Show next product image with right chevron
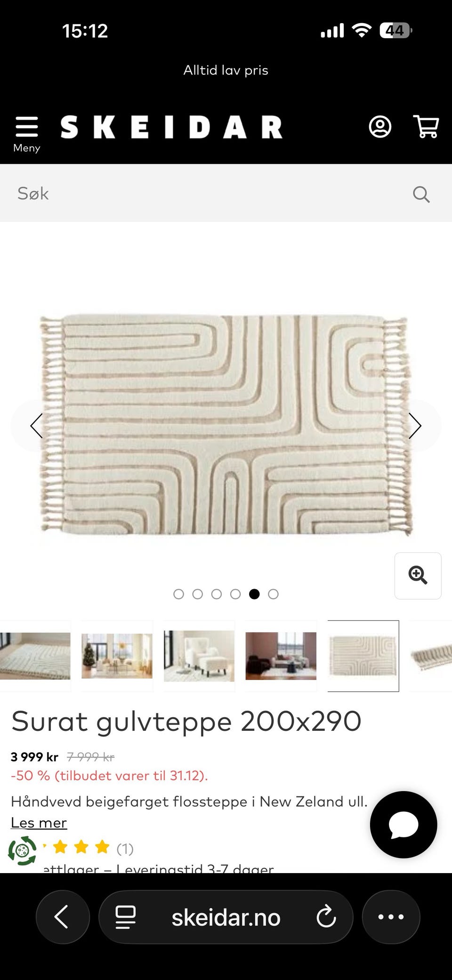 coord(415,426)
